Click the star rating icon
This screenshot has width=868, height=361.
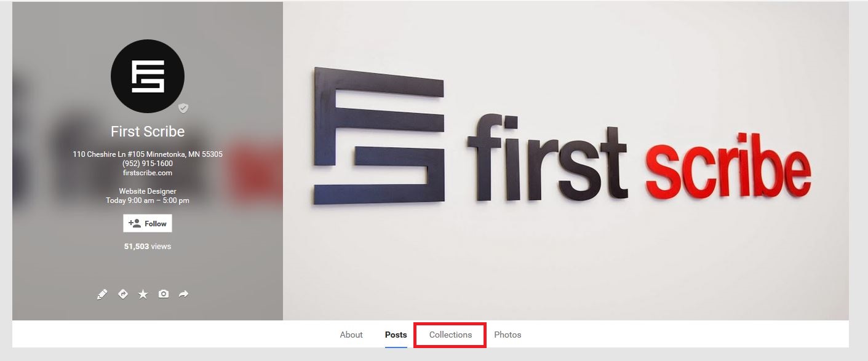point(143,295)
